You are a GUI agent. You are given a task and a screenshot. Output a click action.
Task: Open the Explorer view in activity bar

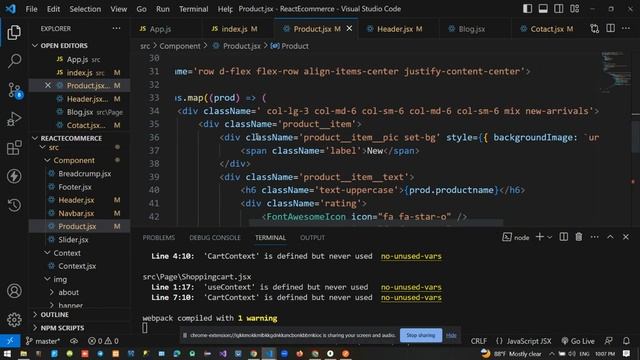14,32
